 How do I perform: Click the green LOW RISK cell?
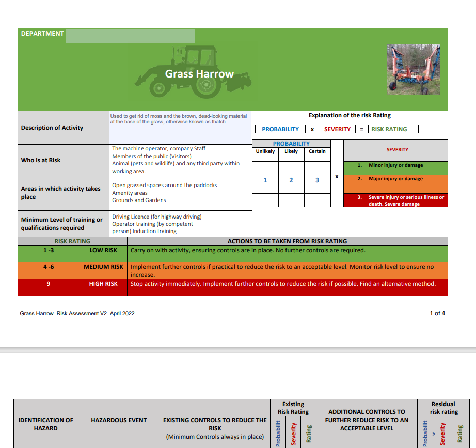click(x=103, y=250)
